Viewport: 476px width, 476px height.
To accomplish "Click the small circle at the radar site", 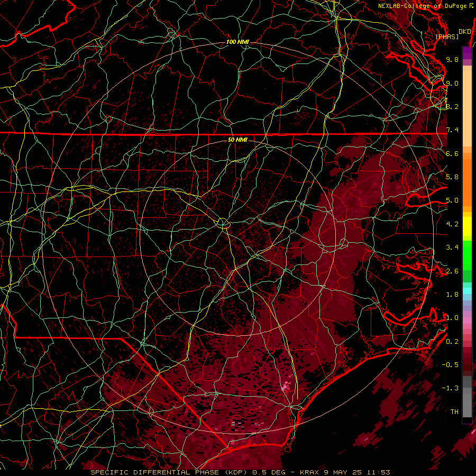I will [223, 223].
